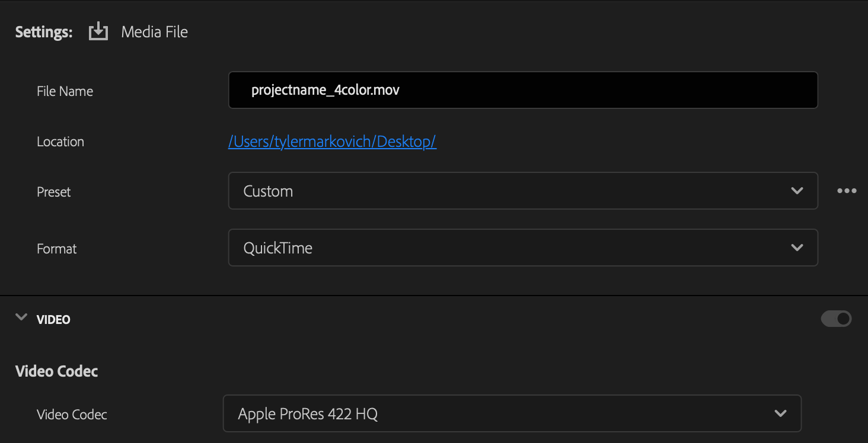This screenshot has height=443, width=868.
Task: Collapse the VIDEO section chevron
Action: (21, 317)
